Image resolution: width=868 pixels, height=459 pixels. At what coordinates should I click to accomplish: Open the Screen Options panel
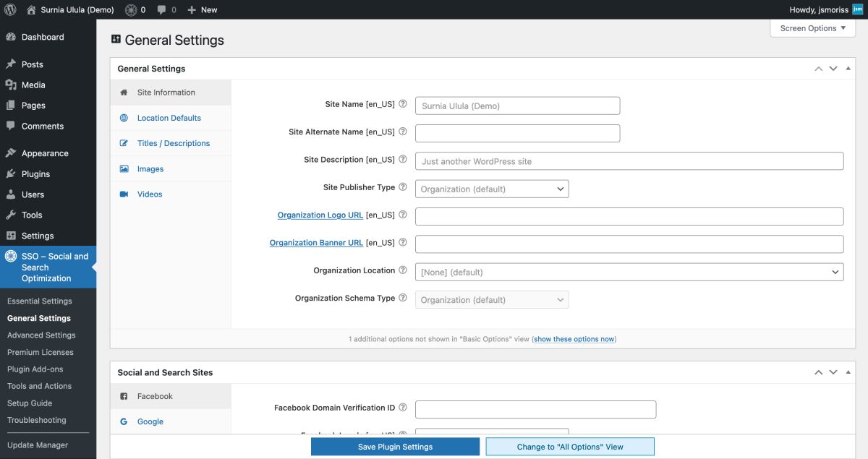coord(812,28)
